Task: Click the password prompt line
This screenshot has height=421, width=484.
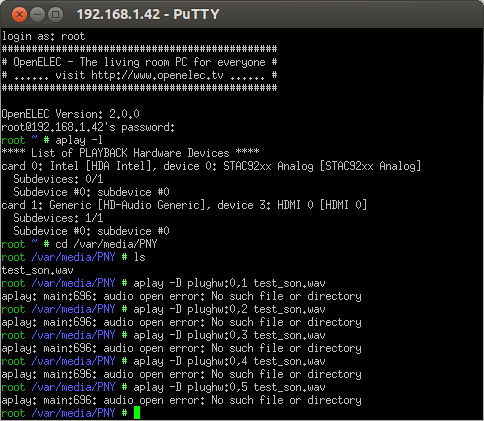Action: 88,127
